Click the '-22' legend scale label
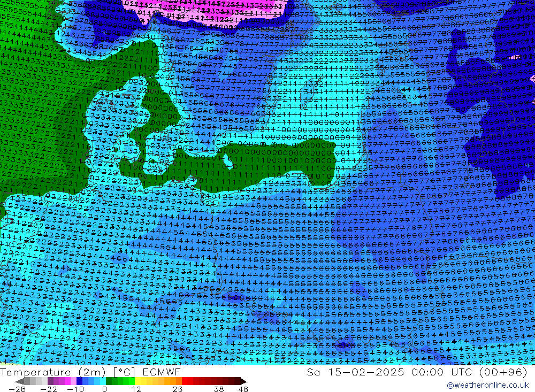This screenshot has height=392, width=535. [x=49, y=389]
